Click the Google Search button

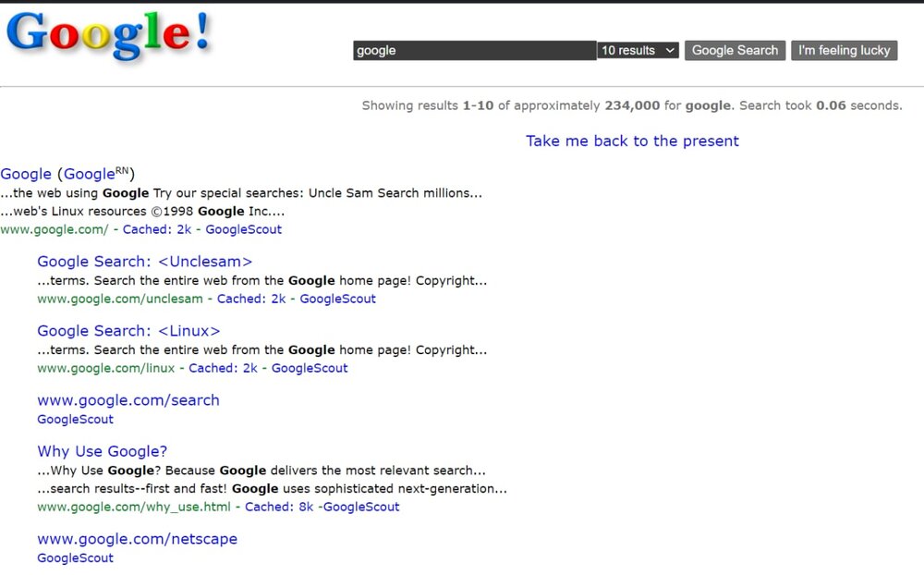pos(735,51)
